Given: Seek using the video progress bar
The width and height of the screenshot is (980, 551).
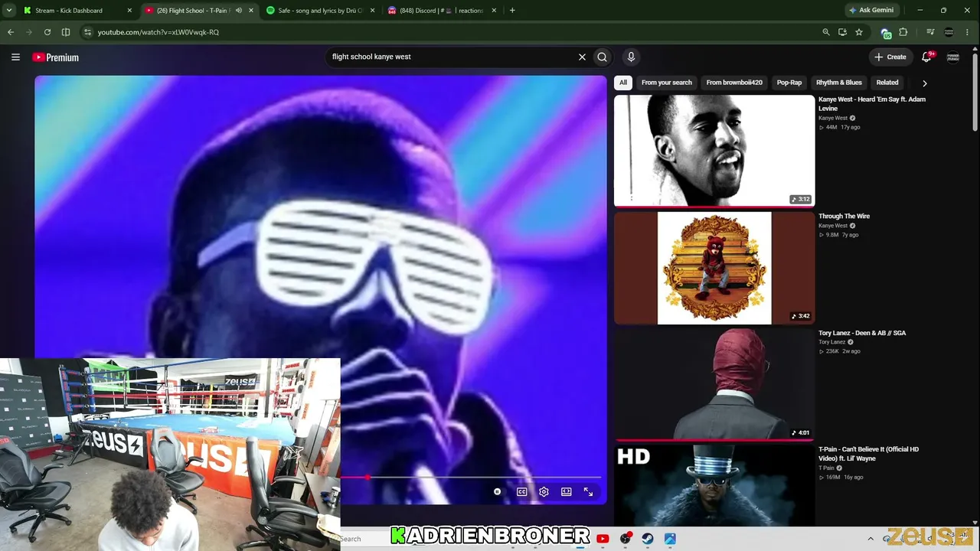Looking at the screenshot, I should click(471, 478).
